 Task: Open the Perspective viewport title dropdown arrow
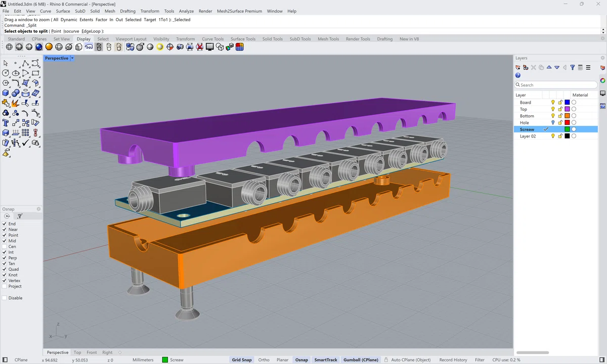[x=72, y=58]
